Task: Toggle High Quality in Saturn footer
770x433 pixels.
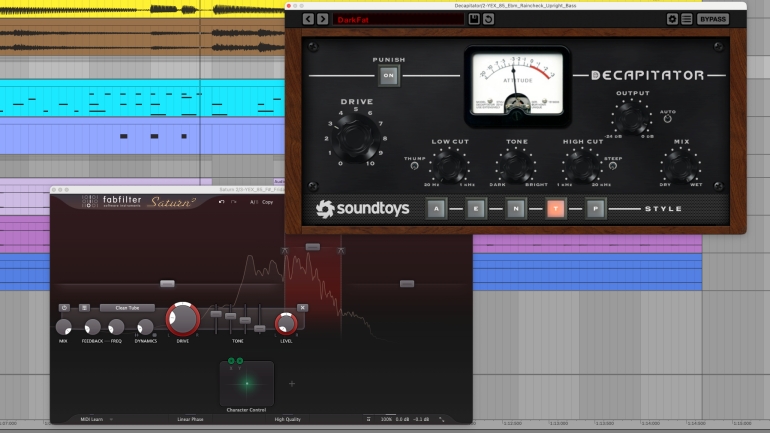Action: pos(287,419)
